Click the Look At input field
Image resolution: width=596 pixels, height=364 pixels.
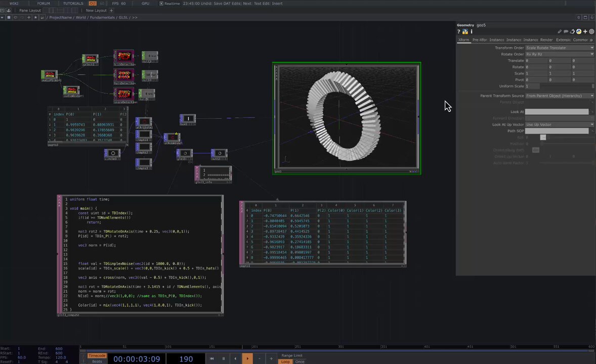(557, 112)
